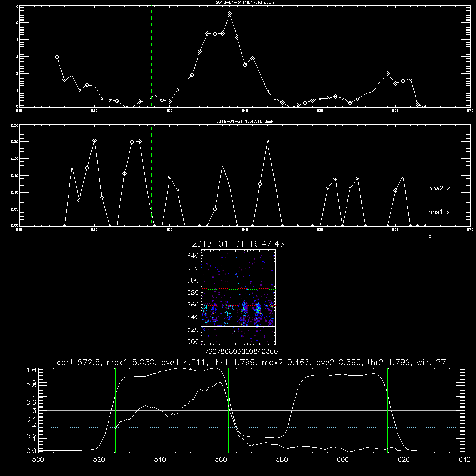Click the leftmost green vertical line in the bottom plot
The width and height of the screenshot is (476, 476).
click(115, 410)
